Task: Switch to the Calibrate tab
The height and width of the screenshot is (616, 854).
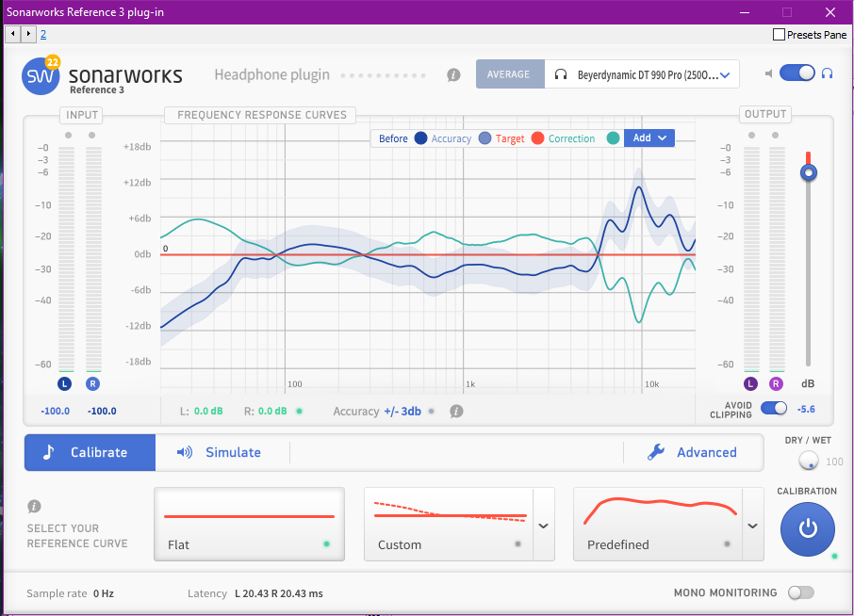Action: 90,452
